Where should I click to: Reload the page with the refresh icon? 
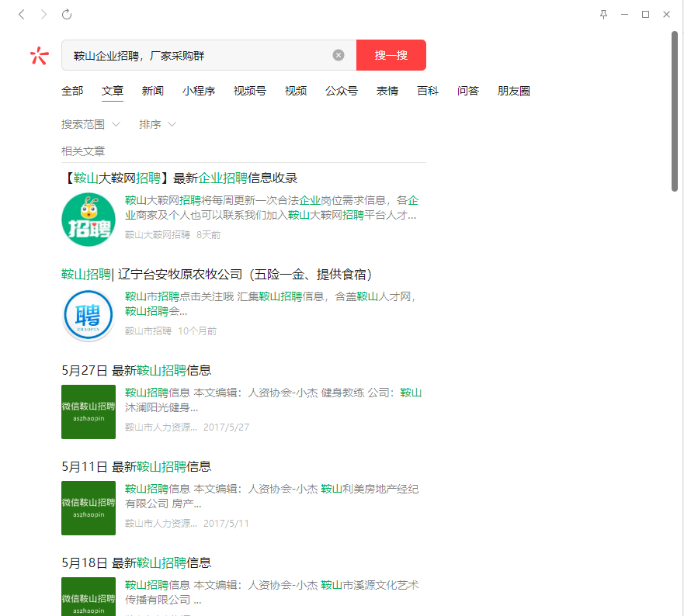(x=67, y=15)
